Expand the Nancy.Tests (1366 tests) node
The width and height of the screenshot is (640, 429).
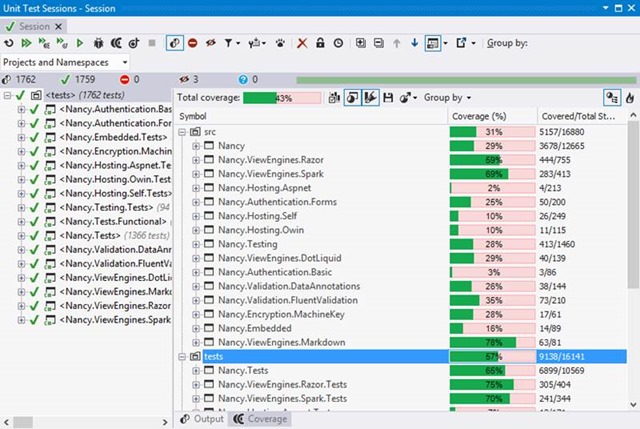21,236
